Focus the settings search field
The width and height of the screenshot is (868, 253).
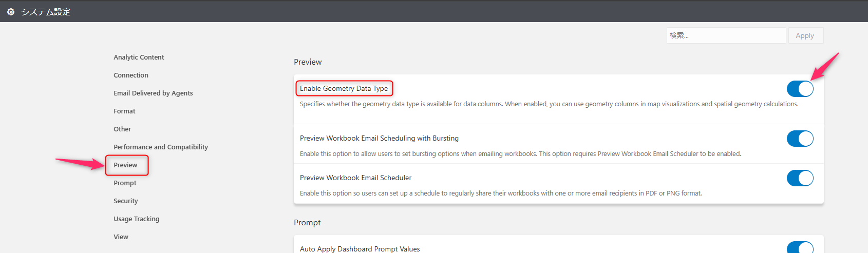(726, 35)
